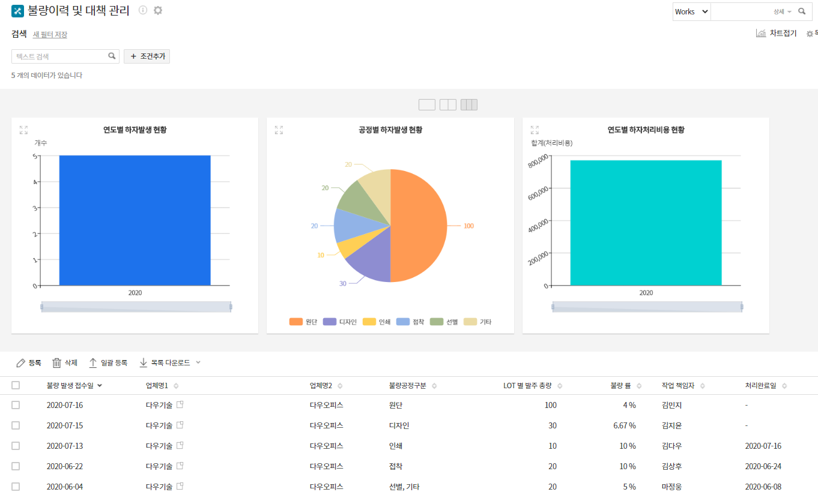Check the row dated 2020-07-15
The height and width of the screenshot is (504, 818).
click(16, 425)
